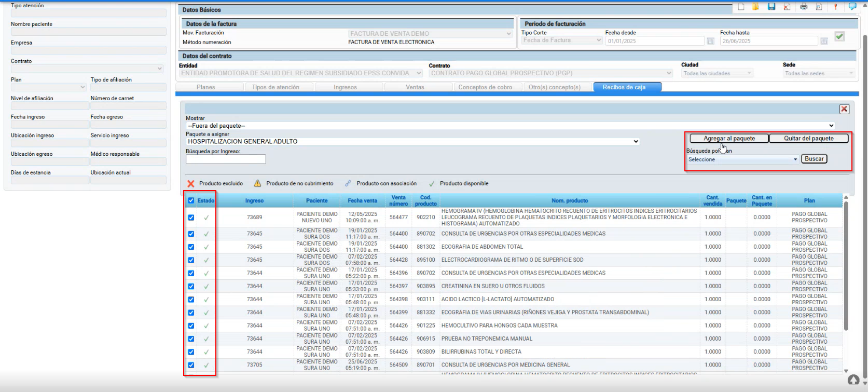This screenshot has width=868, height=392.
Task: Open Búsqueda por plan Seleccione dropdown
Action: pyautogui.click(x=742, y=159)
